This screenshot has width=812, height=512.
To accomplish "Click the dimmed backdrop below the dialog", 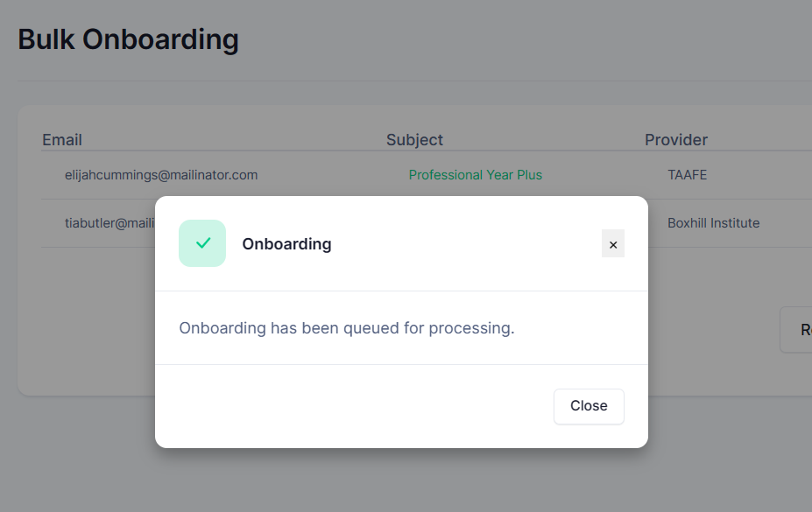I will point(401,481).
